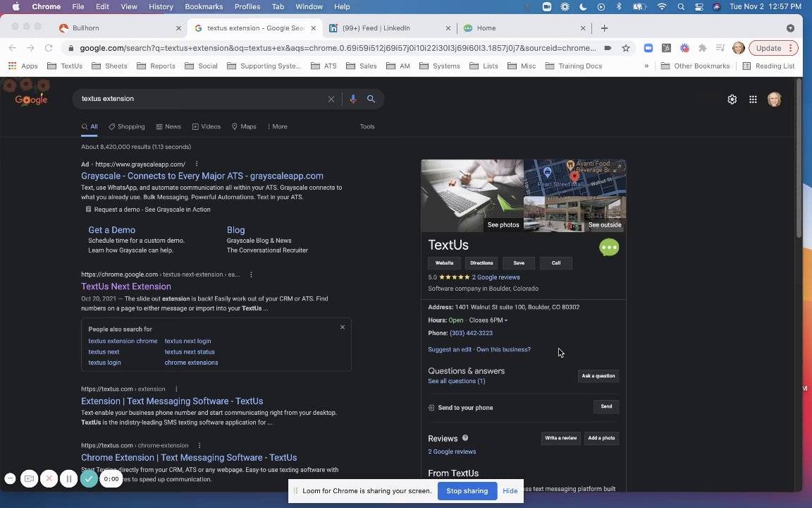Screen dimensions: 812x508
Task: Click the blue search magnifier icon
Action: click(371, 99)
